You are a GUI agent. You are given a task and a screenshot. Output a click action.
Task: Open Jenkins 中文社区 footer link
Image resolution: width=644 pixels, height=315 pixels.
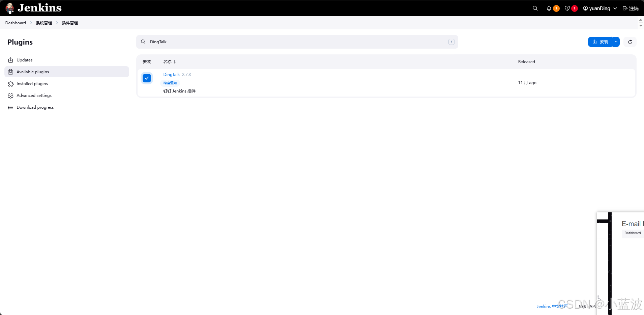552,307
